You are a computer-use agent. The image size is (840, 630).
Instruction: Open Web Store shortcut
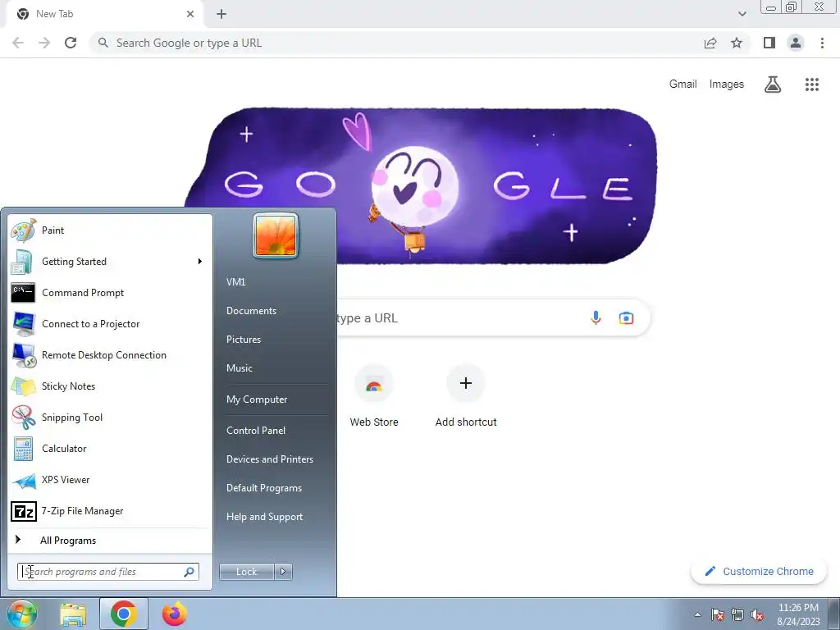(x=374, y=396)
